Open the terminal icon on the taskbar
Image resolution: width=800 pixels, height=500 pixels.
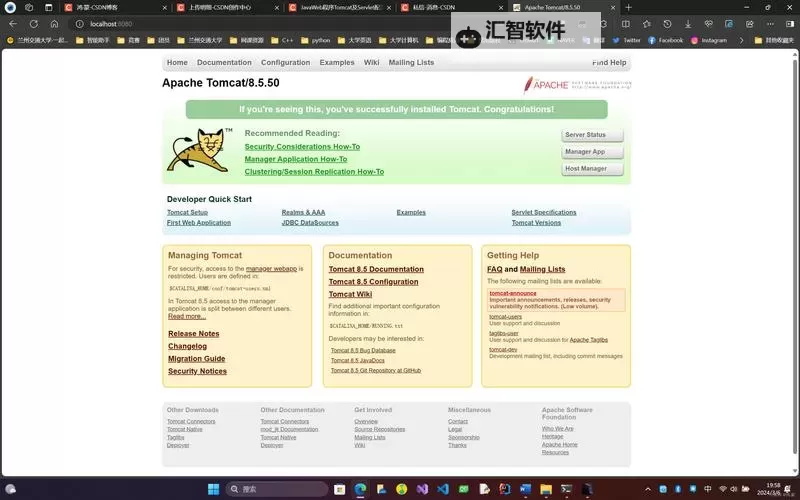click(x=566, y=489)
